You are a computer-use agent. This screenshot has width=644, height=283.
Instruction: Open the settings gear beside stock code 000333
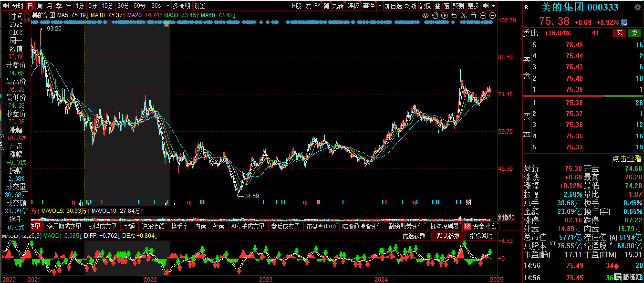(638, 7)
